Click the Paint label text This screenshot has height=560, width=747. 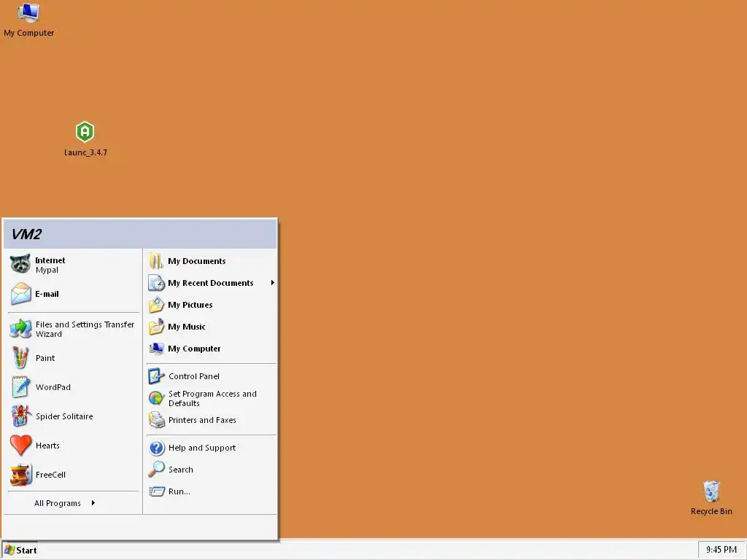[45, 358]
